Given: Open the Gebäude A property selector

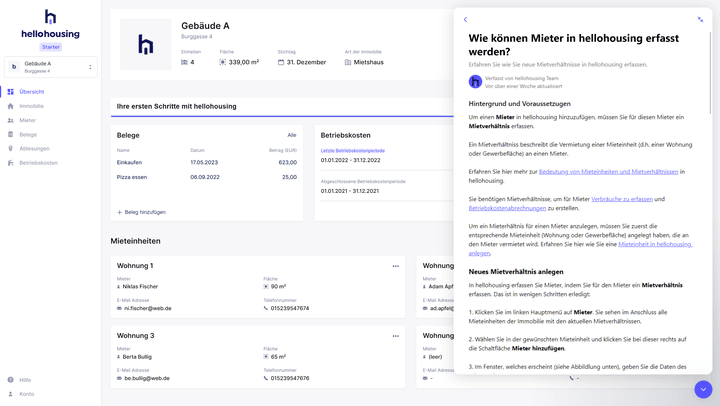Looking at the screenshot, I should pyautogui.click(x=50, y=67).
